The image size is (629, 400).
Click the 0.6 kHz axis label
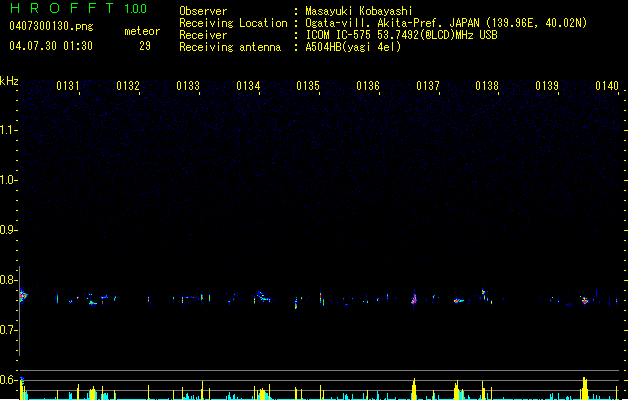[7, 380]
